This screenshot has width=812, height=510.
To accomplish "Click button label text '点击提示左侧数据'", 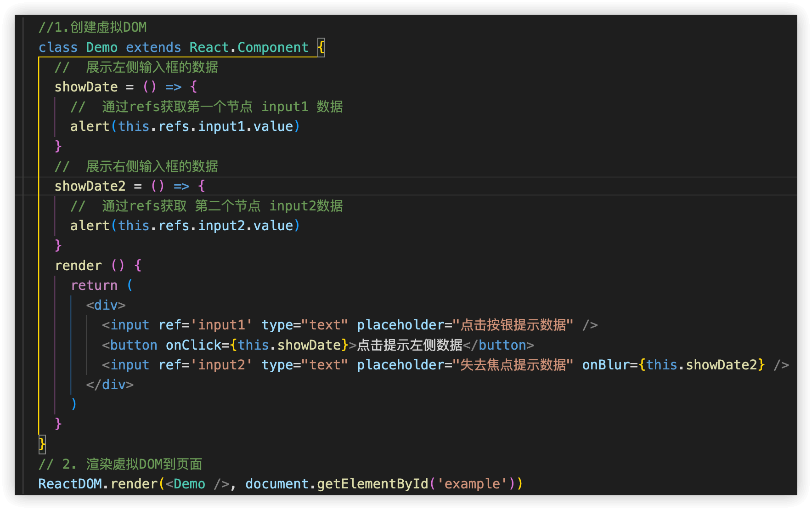I will [410, 345].
